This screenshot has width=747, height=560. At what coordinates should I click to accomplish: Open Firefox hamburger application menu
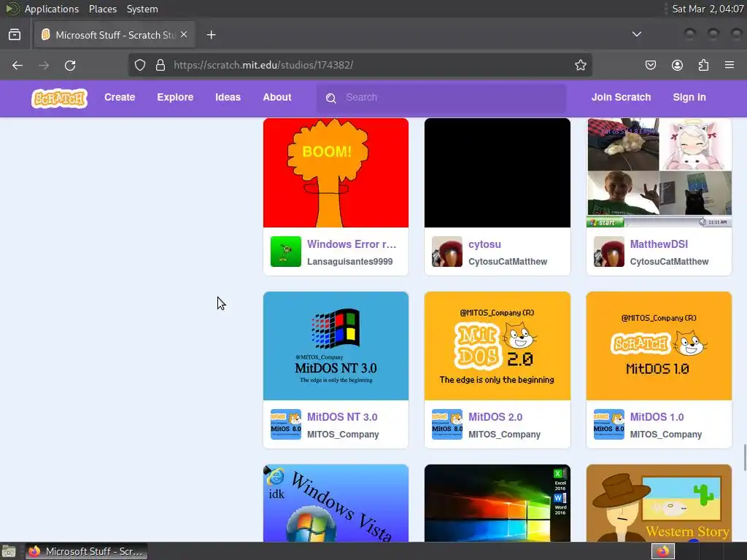pyautogui.click(x=729, y=65)
